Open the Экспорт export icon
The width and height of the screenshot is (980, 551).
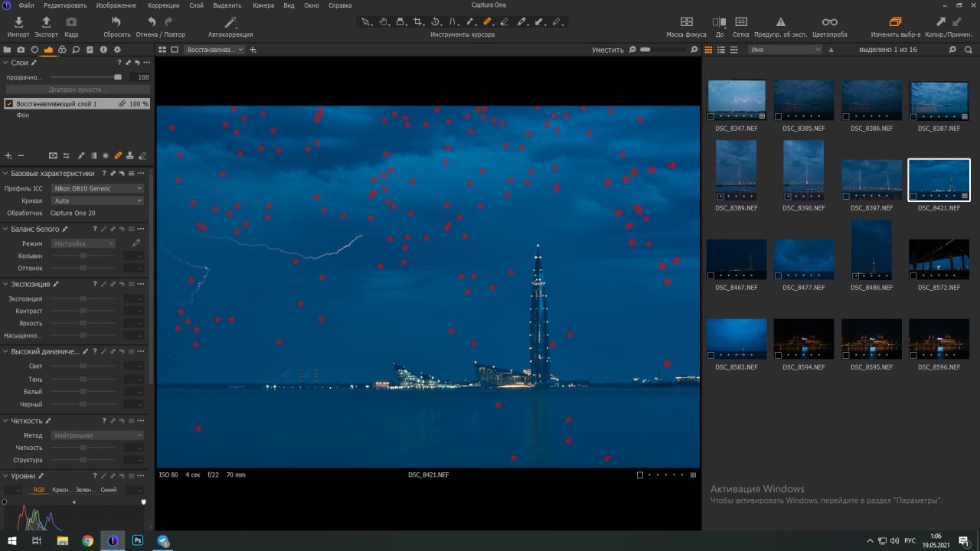pyautogui.click(x=46, y=22)
